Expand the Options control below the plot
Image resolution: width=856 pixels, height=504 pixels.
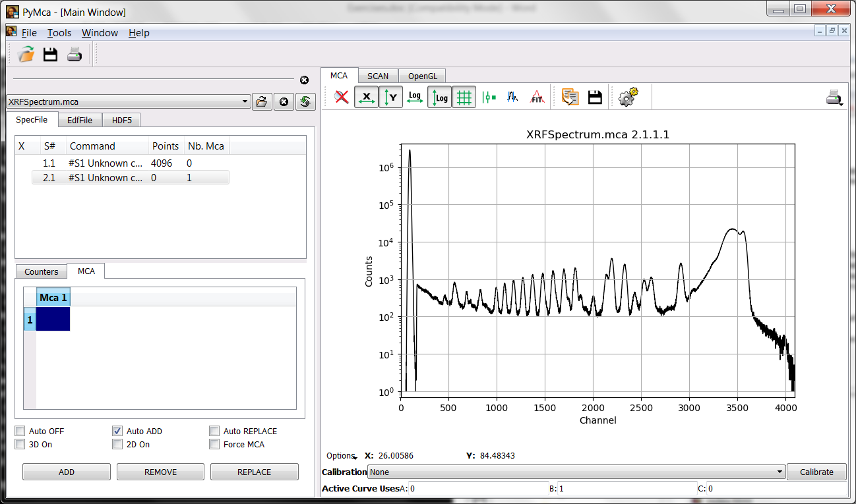point(341,455)
